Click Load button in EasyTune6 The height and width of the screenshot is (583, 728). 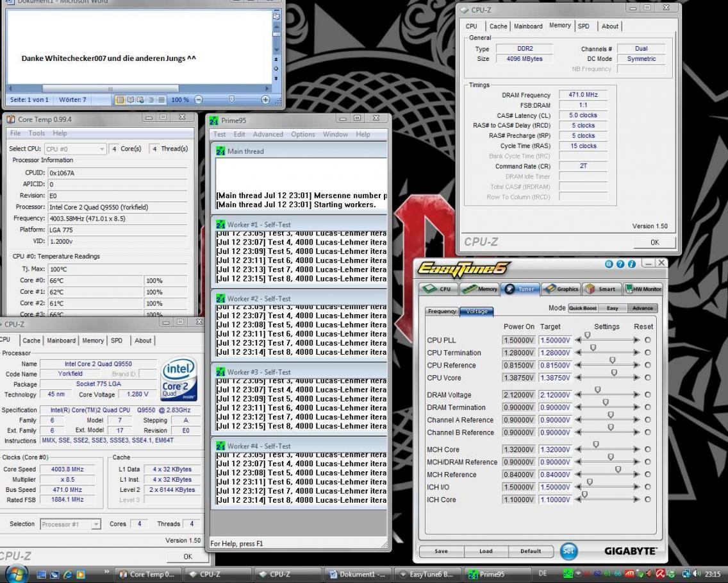click(486, 551)
